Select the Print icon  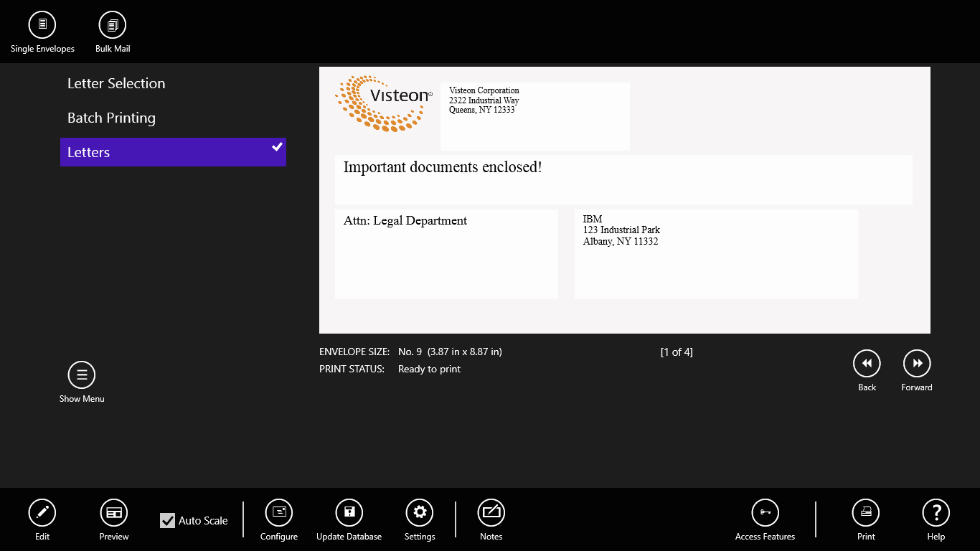point(865,512)
